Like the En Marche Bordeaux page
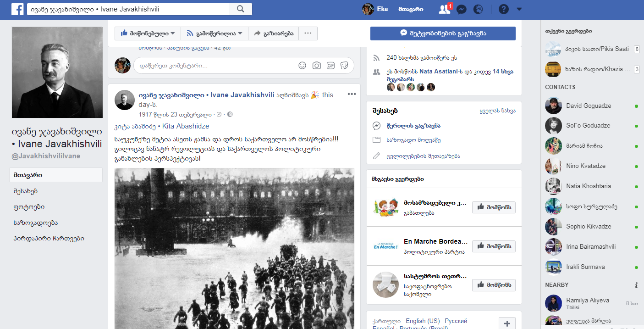 click(494, 246)
